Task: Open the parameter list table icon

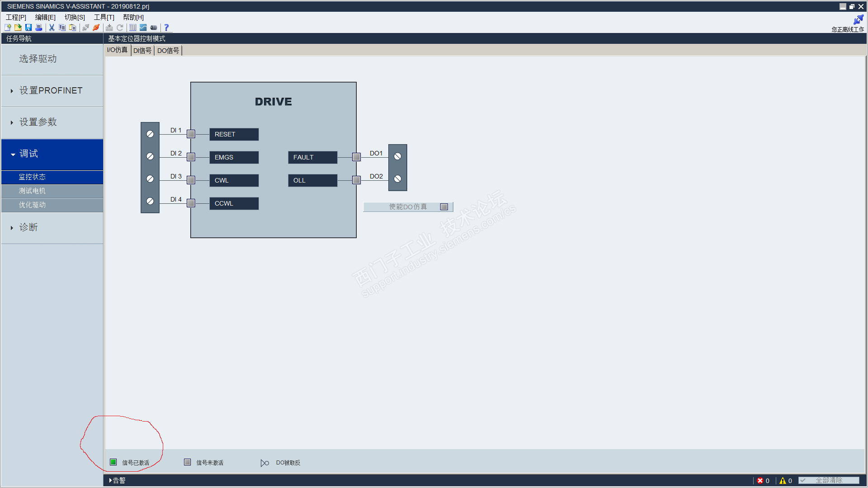Action: 132,28
